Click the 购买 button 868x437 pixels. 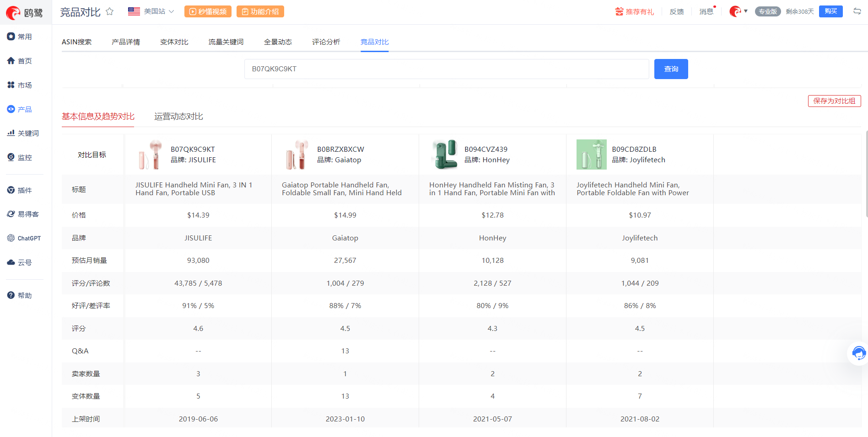831,11
